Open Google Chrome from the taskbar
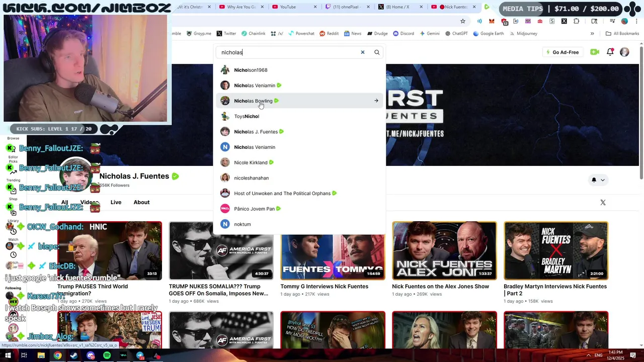 click(57, 355)
